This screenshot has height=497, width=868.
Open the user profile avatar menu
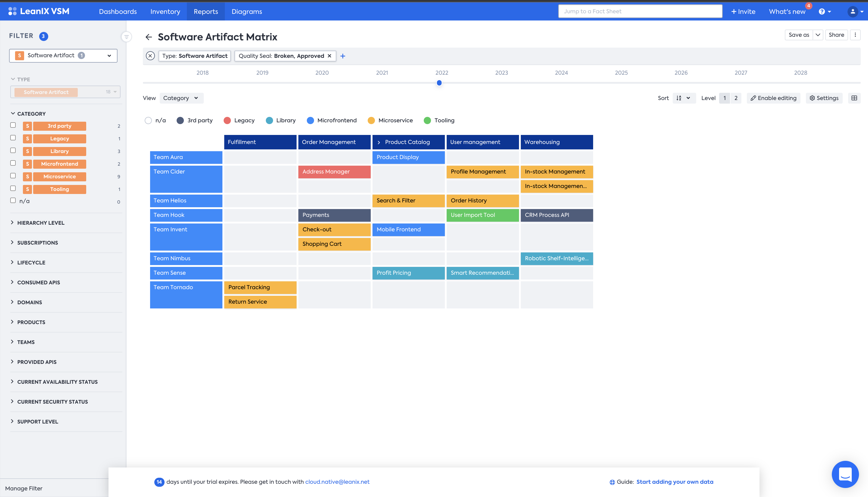(853, 12)
